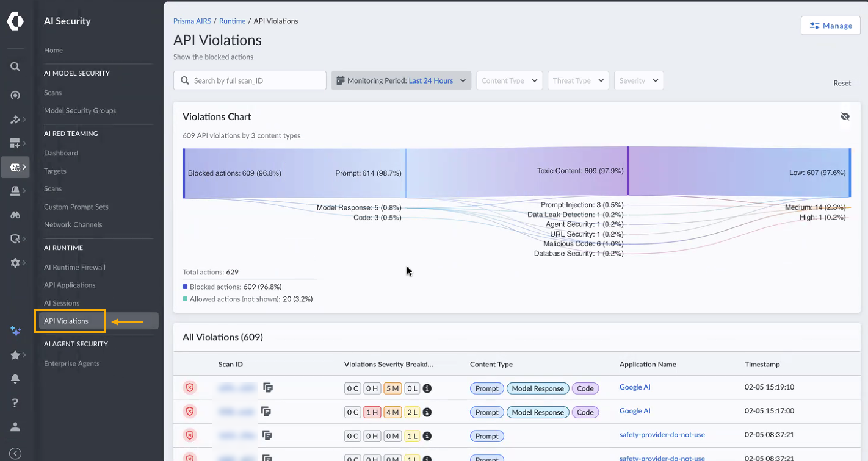Copy the first row's scan ID

[x=267, y=388]
